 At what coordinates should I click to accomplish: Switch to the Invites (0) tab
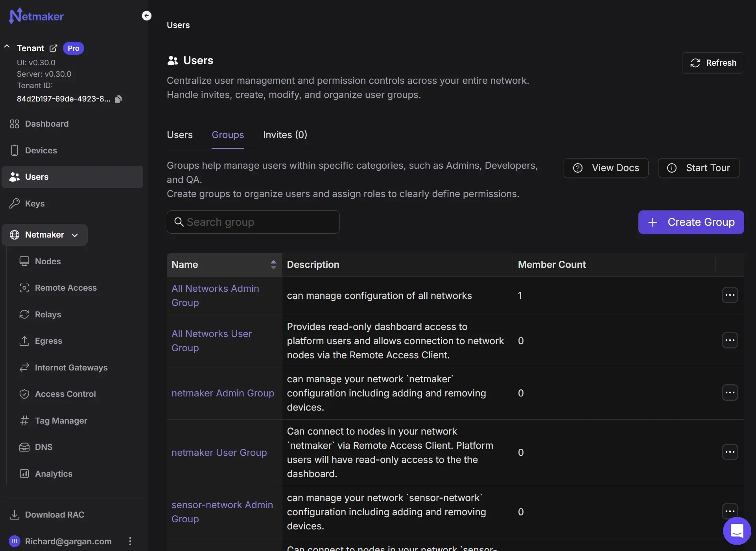285,135
